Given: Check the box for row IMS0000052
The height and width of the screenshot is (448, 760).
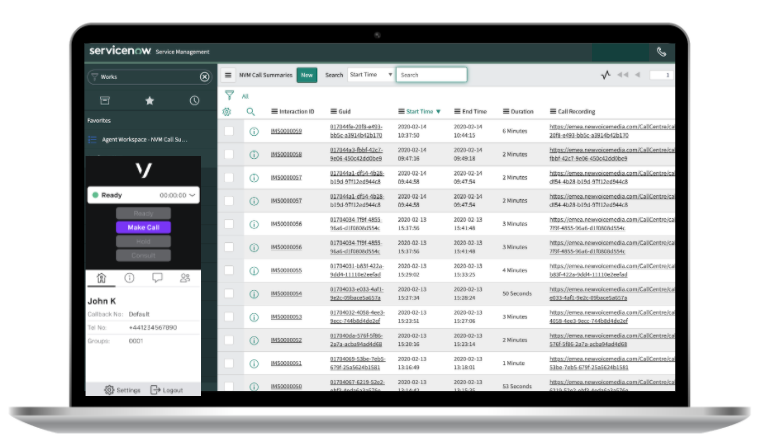Looking at the screenshot, I should tap(229, 340).
